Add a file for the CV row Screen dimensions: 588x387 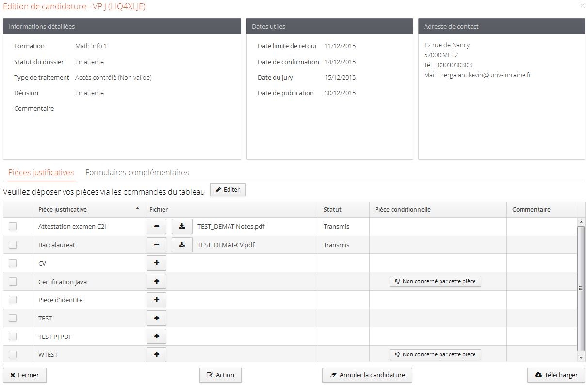pos(156,263)
